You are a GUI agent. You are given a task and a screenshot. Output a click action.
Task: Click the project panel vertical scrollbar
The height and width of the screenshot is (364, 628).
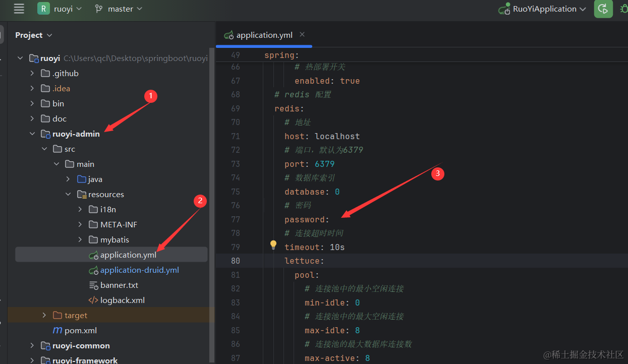212,202
